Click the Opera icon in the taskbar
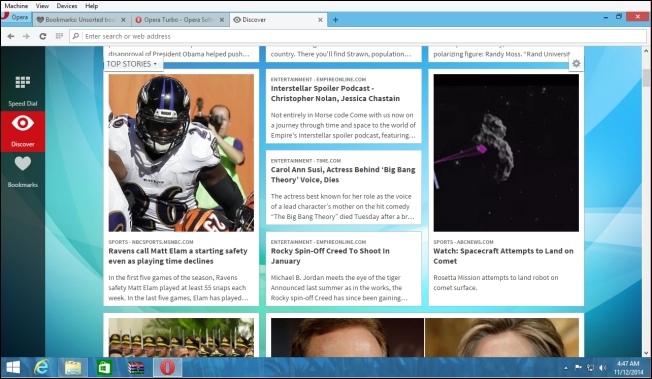 click(167, 368)
